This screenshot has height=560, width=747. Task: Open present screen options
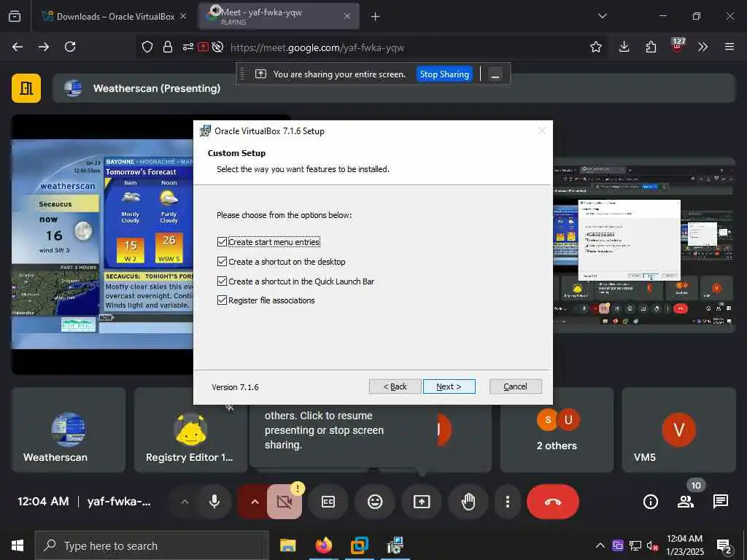coord(422,502)
